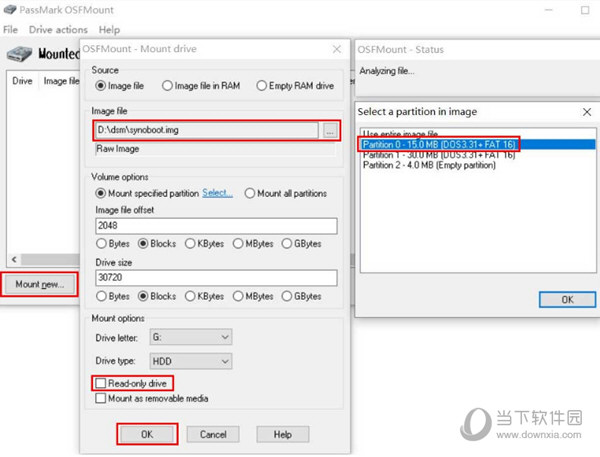
Task: Click the Drive size field
Action: pos(216,278)
